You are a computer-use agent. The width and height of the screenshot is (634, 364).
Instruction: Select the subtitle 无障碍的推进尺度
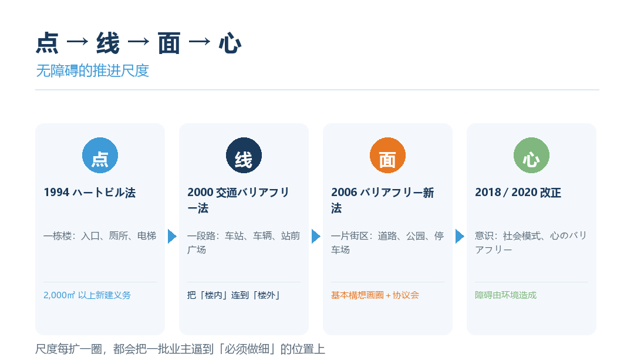click(93, 71)
